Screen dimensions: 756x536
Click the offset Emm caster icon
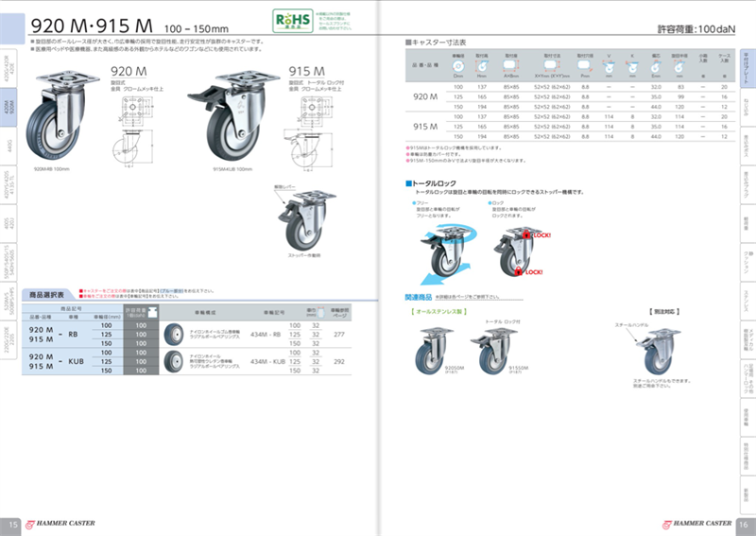click(656, 67)
